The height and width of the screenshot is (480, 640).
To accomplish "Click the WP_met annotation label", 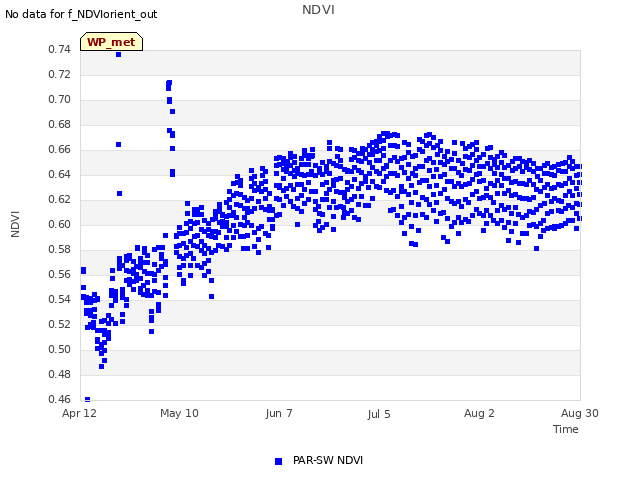I will point(111,42).
